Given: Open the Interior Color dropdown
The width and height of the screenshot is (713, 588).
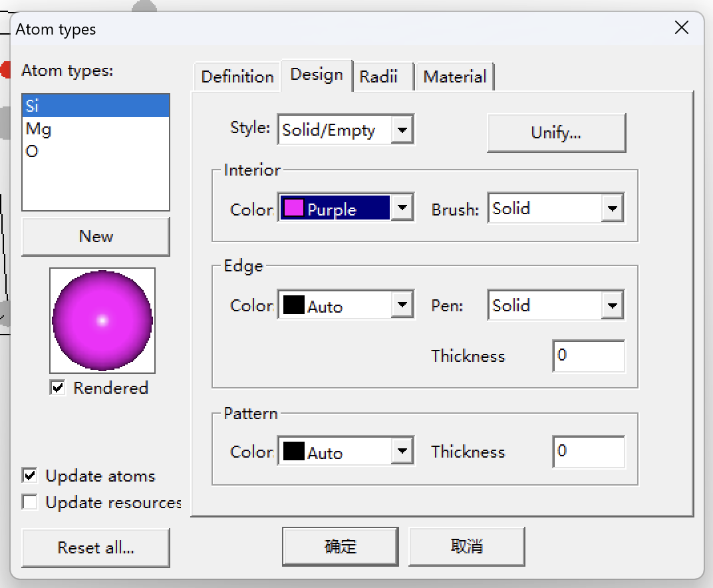Looking at the screenshot, I should point(402,209).
